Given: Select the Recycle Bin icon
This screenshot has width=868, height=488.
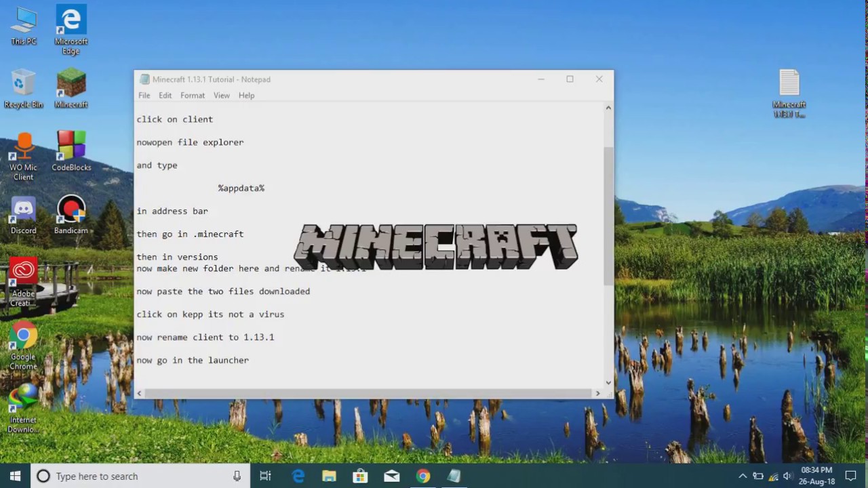Looking at the screenshot, I should 23,88.
